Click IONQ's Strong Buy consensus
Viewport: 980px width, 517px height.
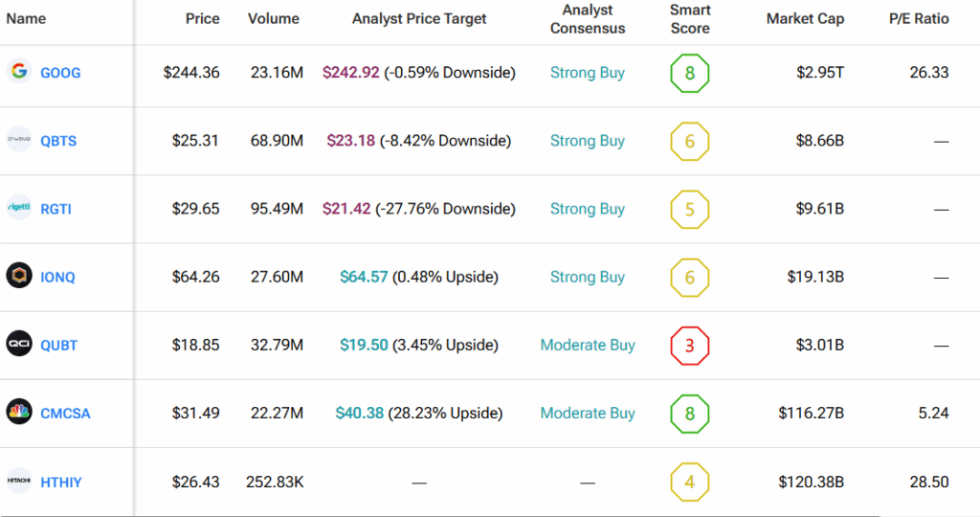point(587,278)
